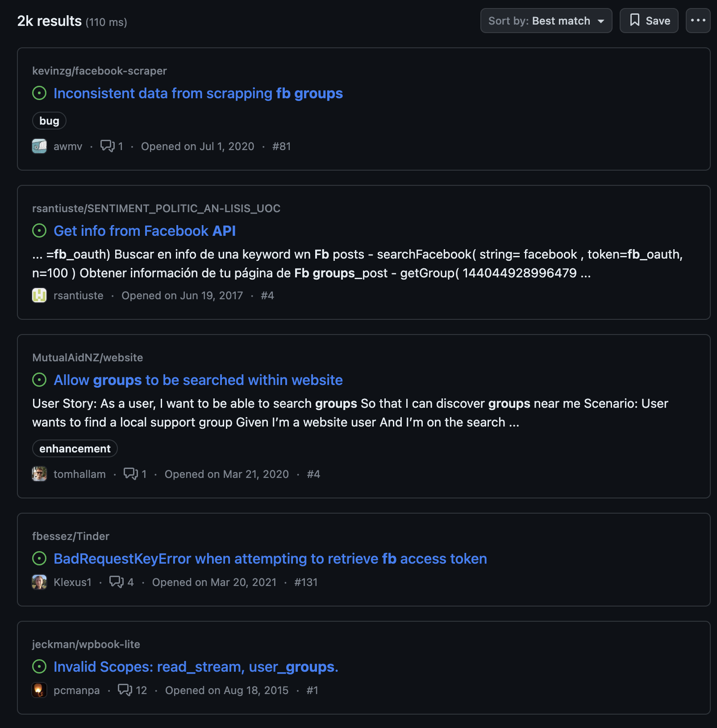The height and width of the screenshot is (728, 717).
Task: Open the jeckman/wpbook-lite repository
Action: click(x=86, y=644)
